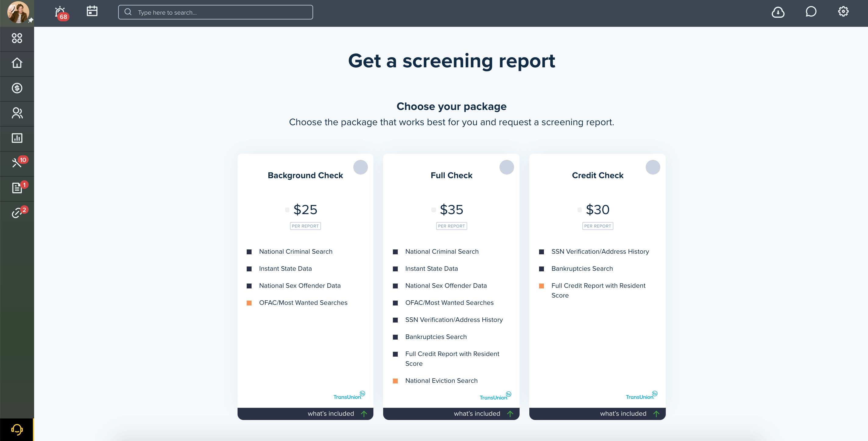Open the calendar icon in top bar
The width and height of the screenshot is (868, 441).
point(92,11)
